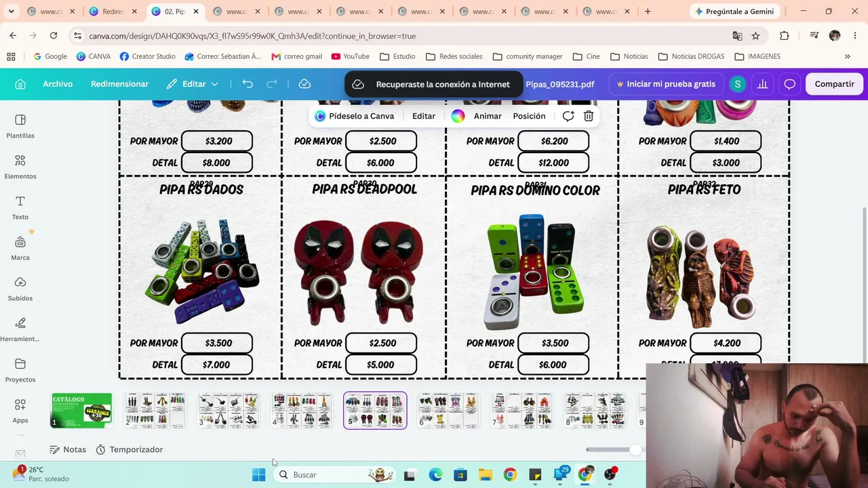Open Microsoft Edge from the taskbar
The image size is (868, 488).
click(x=435, y=474)
